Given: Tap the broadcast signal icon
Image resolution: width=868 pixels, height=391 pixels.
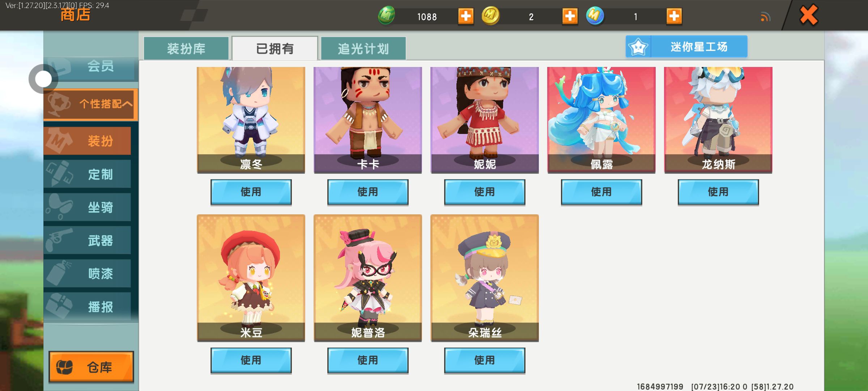Looking at the screenshot, I should (x=765, y=17).
